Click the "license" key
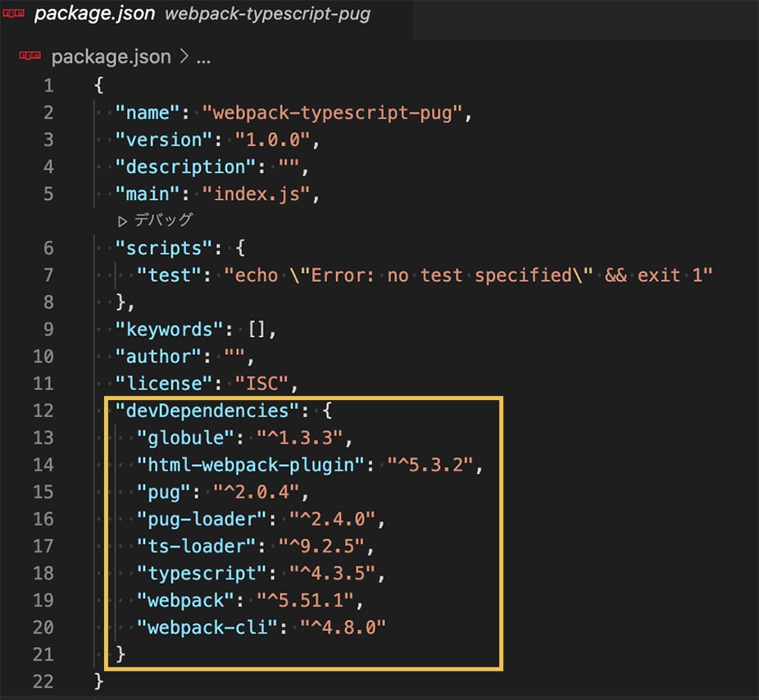 click(x=164, y=384)
